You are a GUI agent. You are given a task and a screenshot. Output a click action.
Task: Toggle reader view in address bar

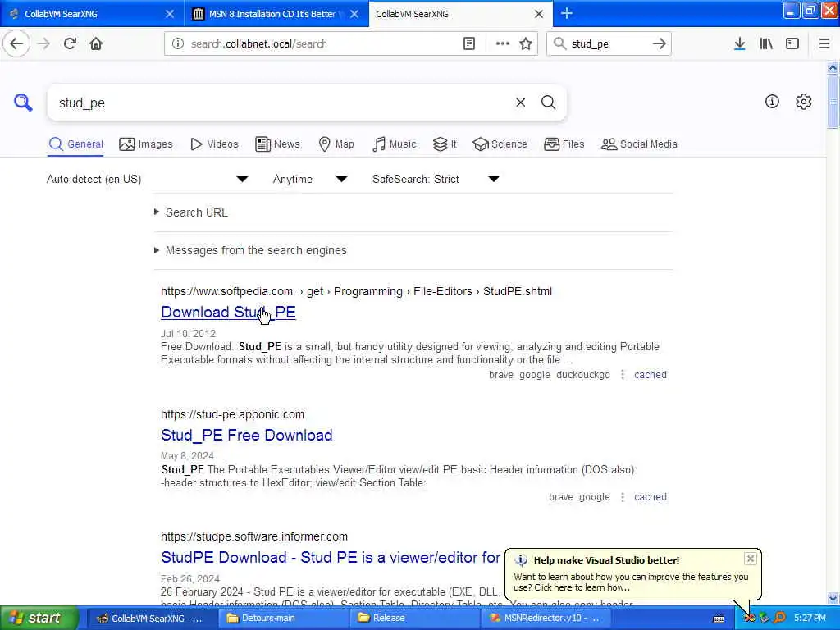click(469, 43)
